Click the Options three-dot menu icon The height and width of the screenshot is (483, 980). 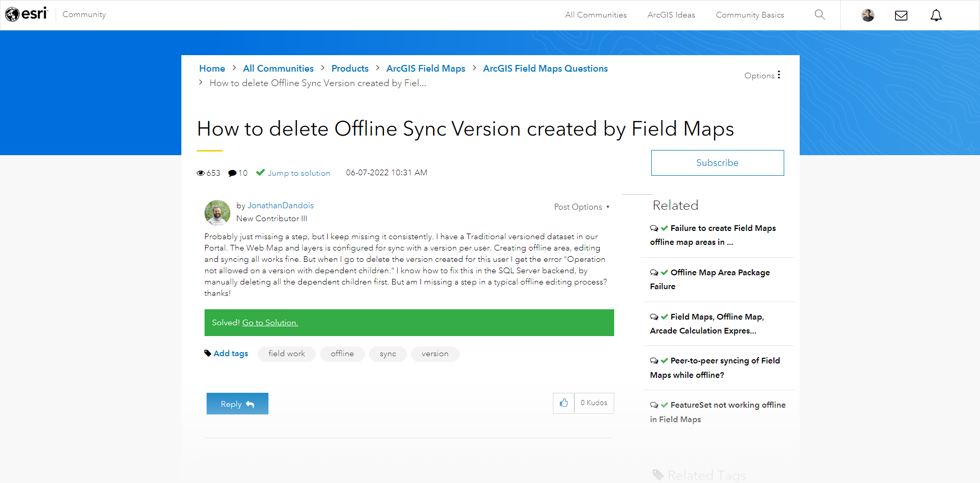[779, 75]
